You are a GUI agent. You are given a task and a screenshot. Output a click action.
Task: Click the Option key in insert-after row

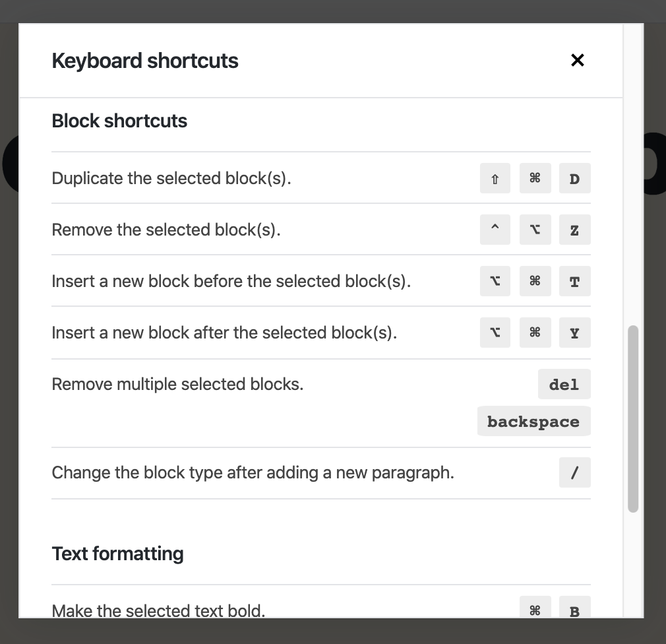(495, 333)
